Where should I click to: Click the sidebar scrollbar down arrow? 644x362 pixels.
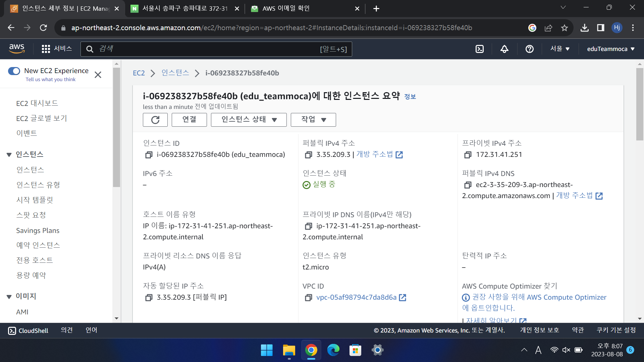116,318
